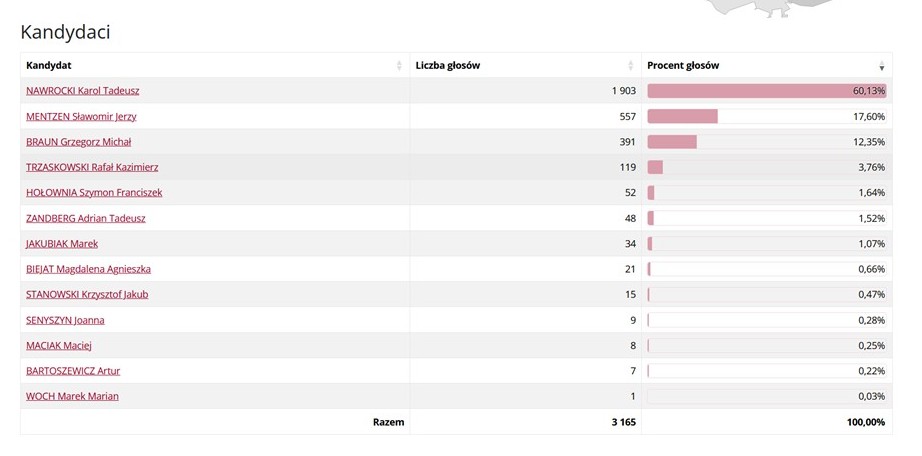The width and height of the screenshot is (922, 456).
Task: Click Mentzen's 17,60% percentage bar
Action: tap(682, 116)
